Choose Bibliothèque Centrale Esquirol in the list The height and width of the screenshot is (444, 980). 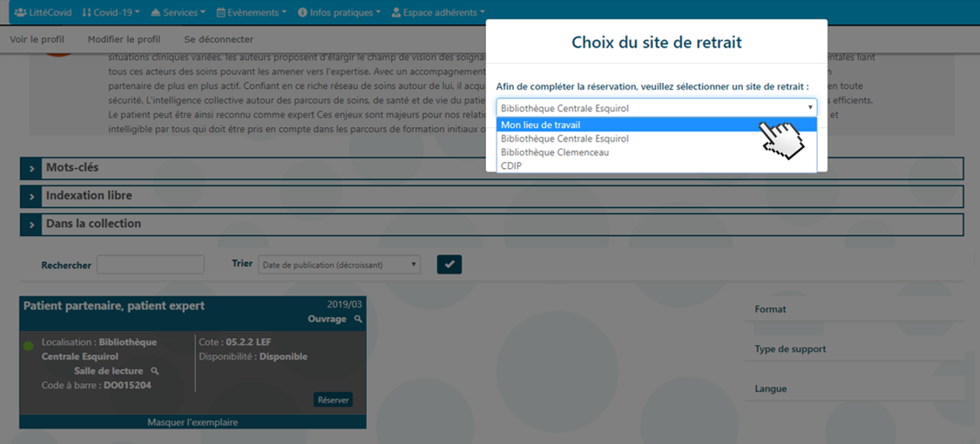coord(657,138)
